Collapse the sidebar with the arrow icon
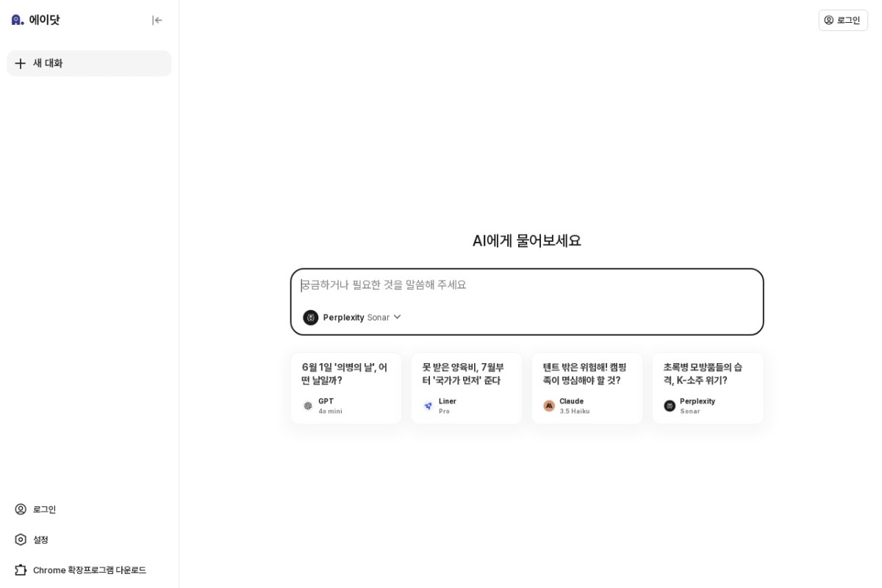 157,21
